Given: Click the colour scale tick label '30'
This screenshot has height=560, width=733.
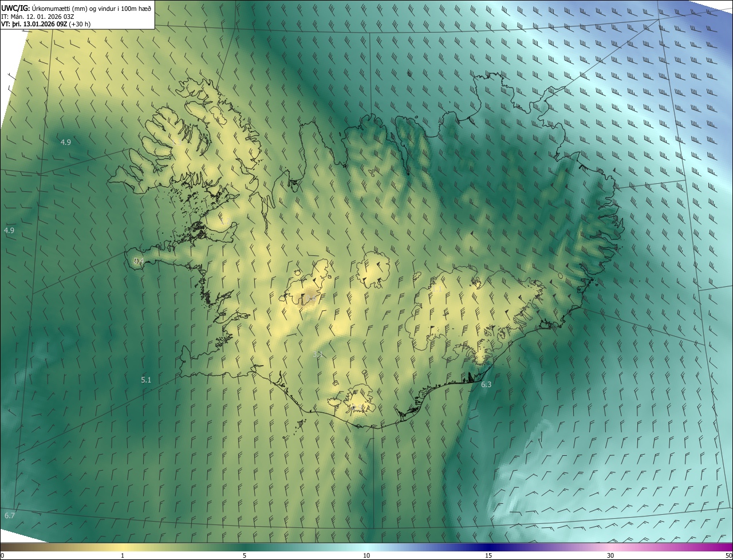Looking at the screenshot, I should point(610,555).
